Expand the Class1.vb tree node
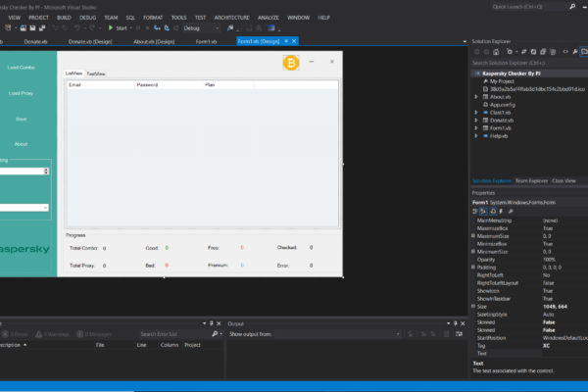This screenshot has height=392, width=588. pyautogui.click(x=476, y=113)
